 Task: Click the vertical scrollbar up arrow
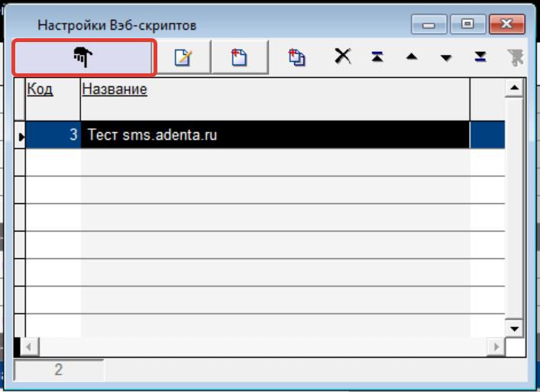tap(515, 88)
